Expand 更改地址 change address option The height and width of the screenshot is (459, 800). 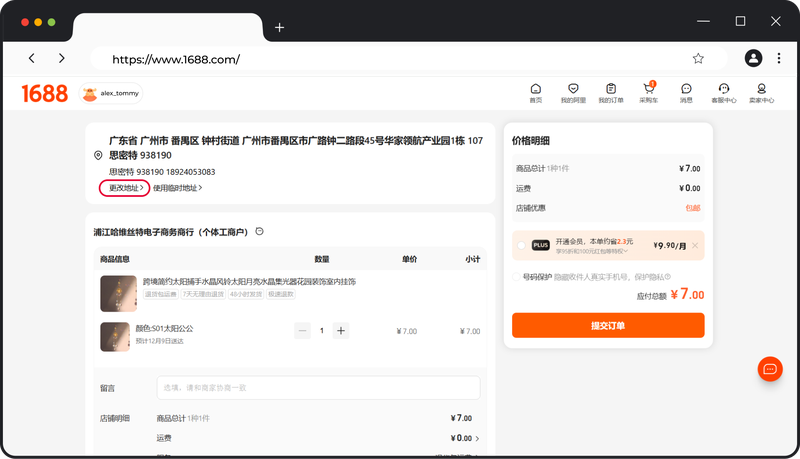(125, 187)
